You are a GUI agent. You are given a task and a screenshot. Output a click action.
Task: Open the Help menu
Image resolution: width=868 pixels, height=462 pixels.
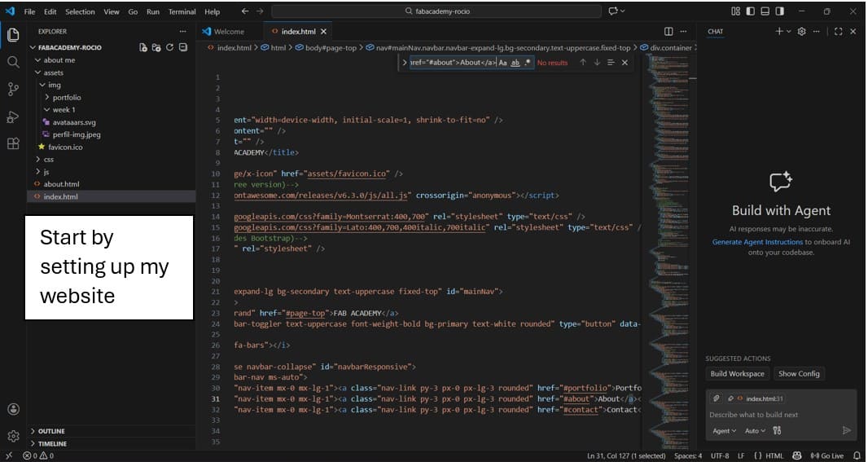[212, 11]
